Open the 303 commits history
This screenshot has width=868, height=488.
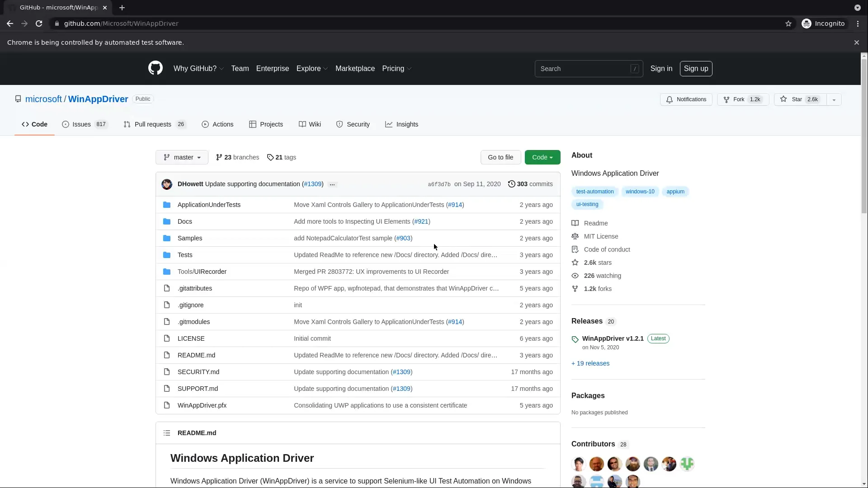point(530,184)
